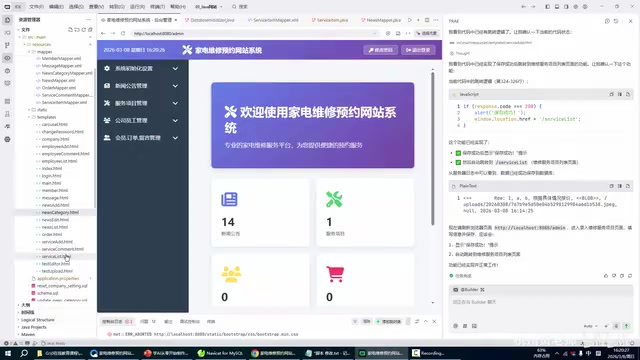Open the http://localhost:8080/admin link in chat
The image size is (640, 360).
tap(529, 228)
